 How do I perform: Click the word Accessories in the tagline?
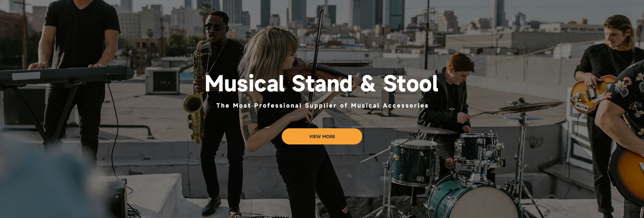[406, 105]
